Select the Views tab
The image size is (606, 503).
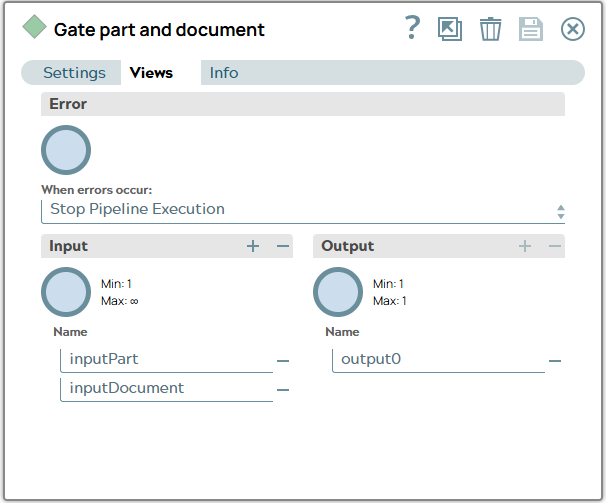(x=151, y=73)
